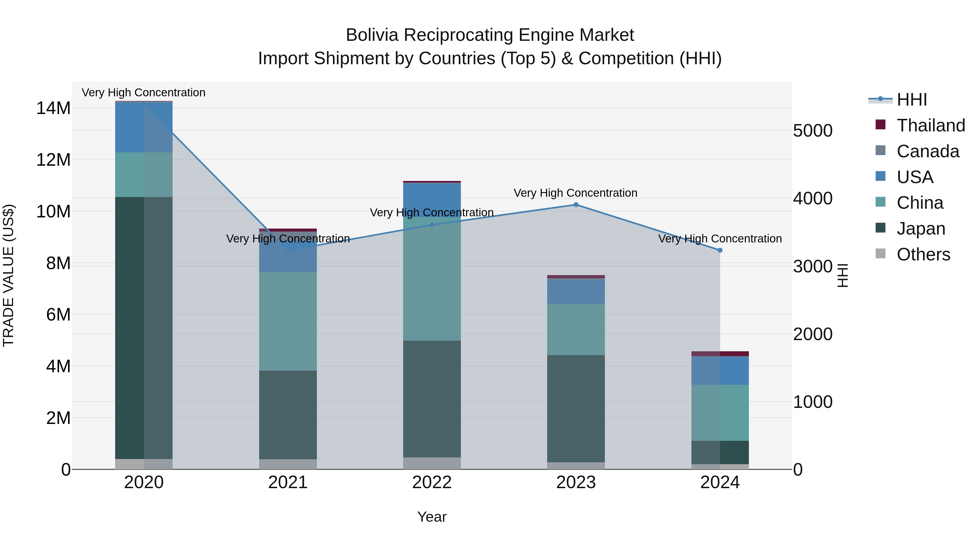
Task: Click the 2024 x-axis label
Action: click(x=720, y=482)
